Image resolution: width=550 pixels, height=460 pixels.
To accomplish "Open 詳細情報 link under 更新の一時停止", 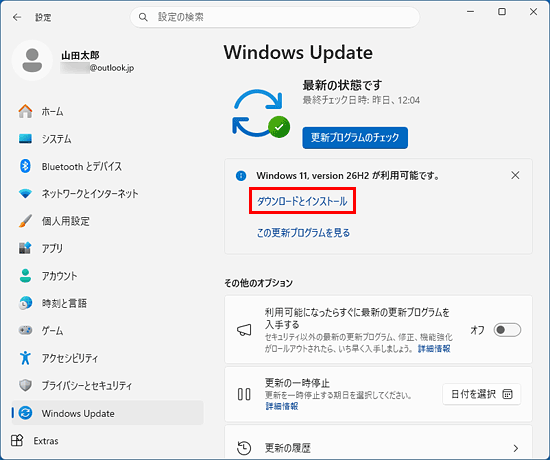I will [282, 406].
